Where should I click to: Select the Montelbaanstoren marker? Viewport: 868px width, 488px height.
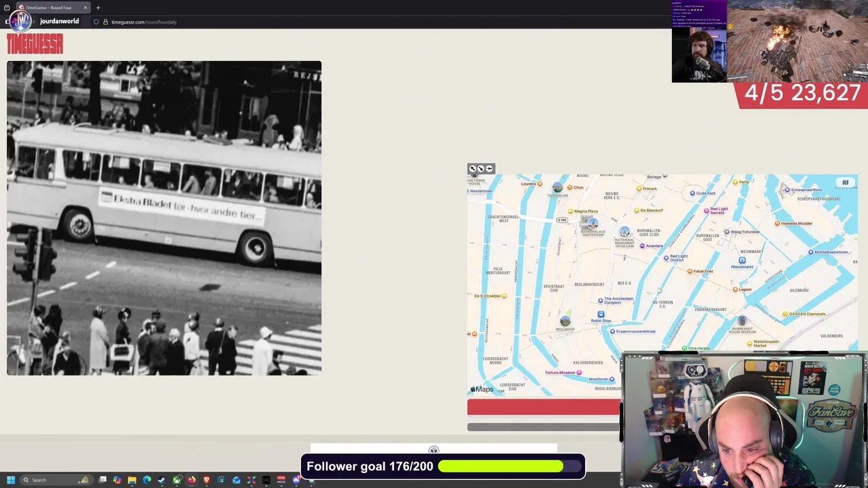[811, 252]
